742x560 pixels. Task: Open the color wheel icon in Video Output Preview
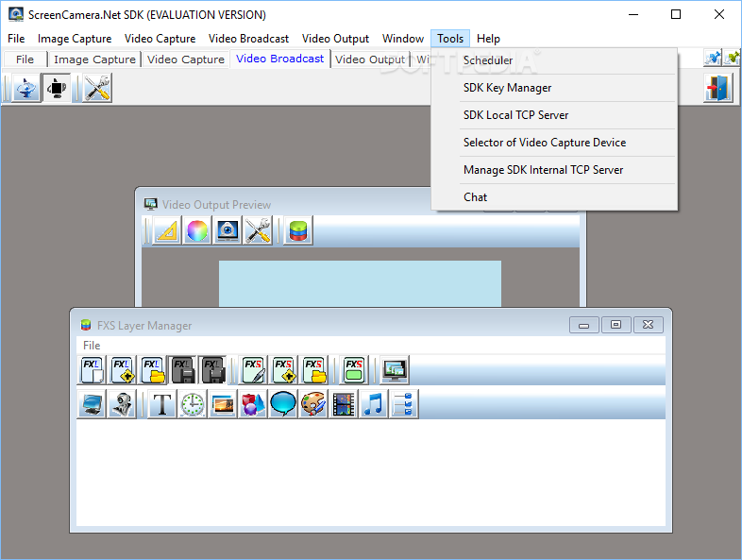[197, 231]
